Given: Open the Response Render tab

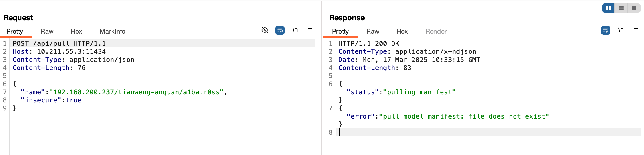Looking at the screenshot, I should coord(436,32).
